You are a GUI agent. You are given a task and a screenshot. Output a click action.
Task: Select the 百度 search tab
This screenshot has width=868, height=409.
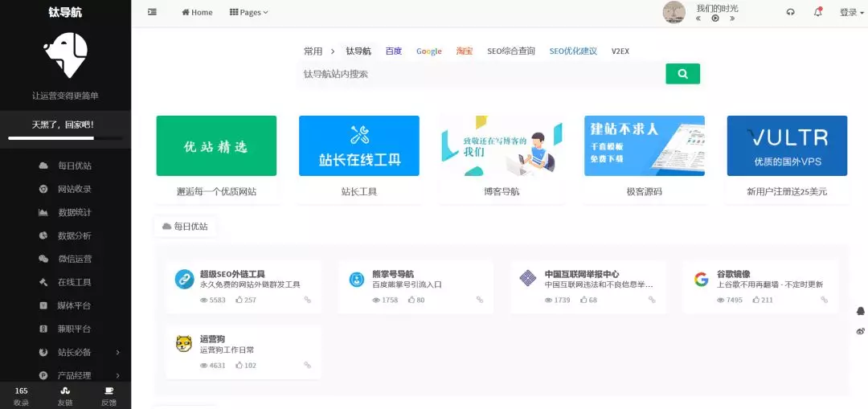(x=394, y=51)
